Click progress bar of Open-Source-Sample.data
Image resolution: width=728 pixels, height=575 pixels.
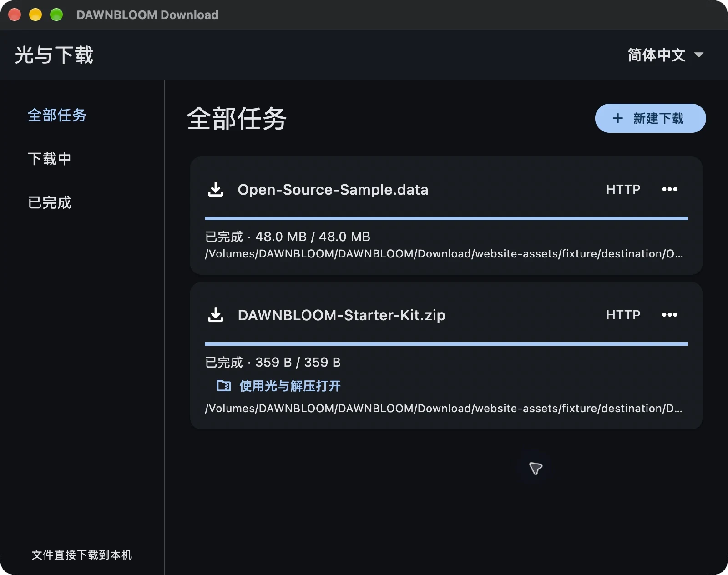click(x=446, y=218)
